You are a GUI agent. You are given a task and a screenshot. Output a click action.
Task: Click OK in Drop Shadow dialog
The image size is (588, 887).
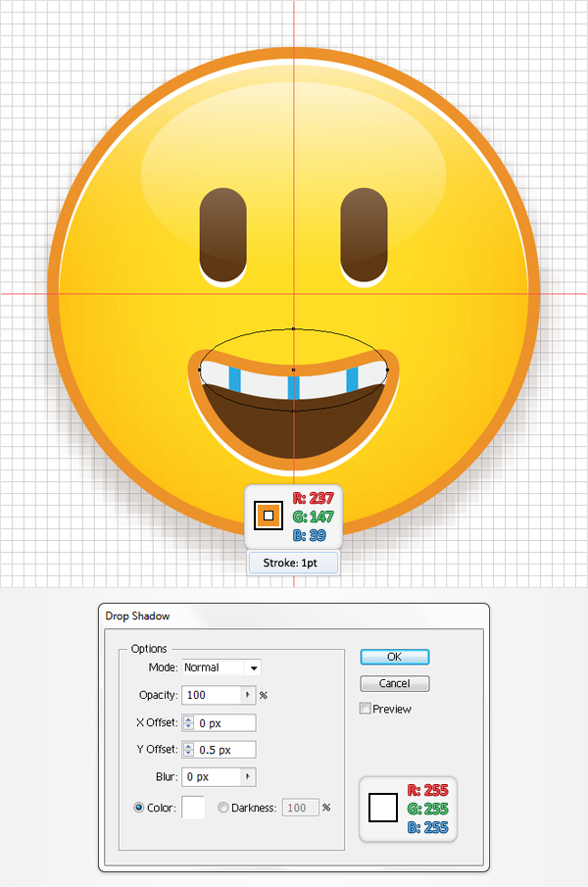click(395, 657)
